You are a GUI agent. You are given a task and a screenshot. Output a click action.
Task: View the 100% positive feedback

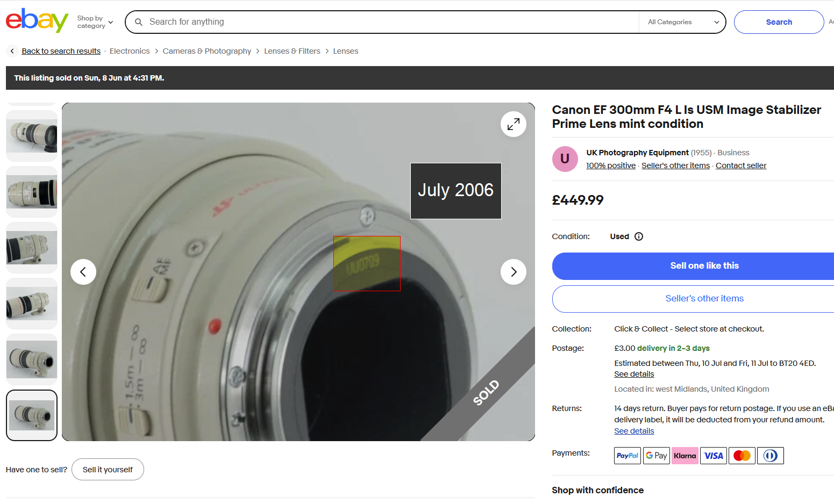[611, 165]
